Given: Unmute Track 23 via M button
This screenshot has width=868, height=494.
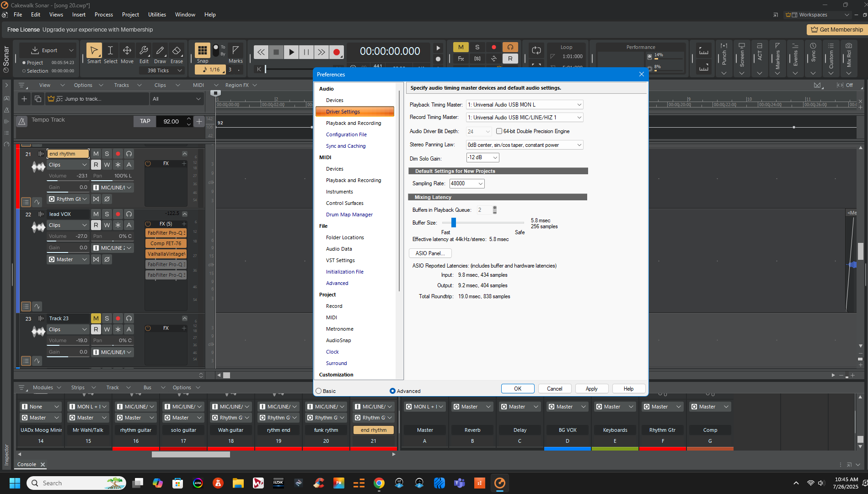Looking at the screenshot, I should [x=96, y=318].
